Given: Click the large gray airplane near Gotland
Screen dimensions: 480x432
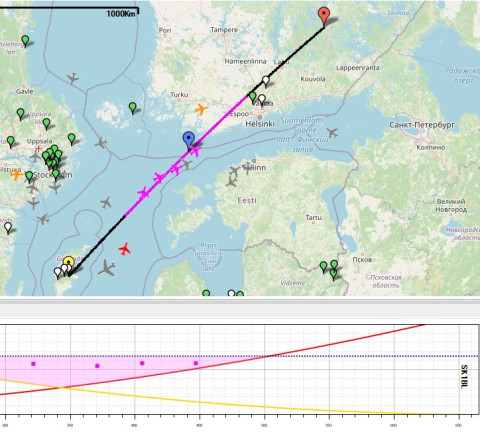Looking at the screenshot, I should tap(107, 268).
